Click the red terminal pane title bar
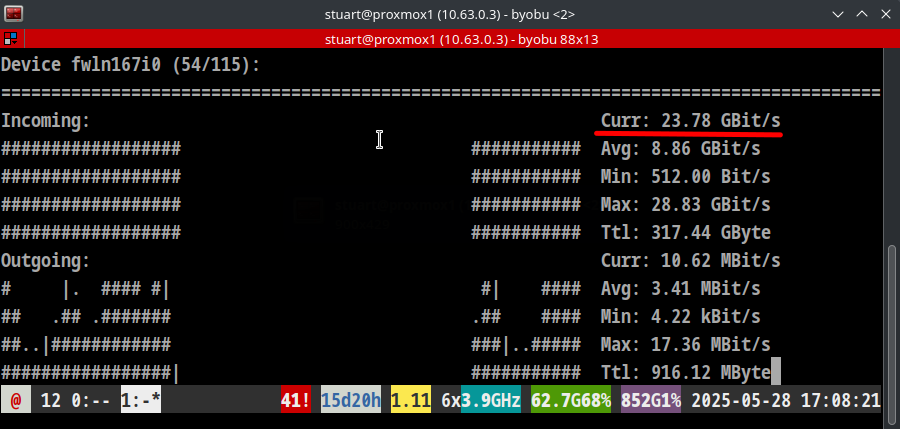 coord(450,39)
